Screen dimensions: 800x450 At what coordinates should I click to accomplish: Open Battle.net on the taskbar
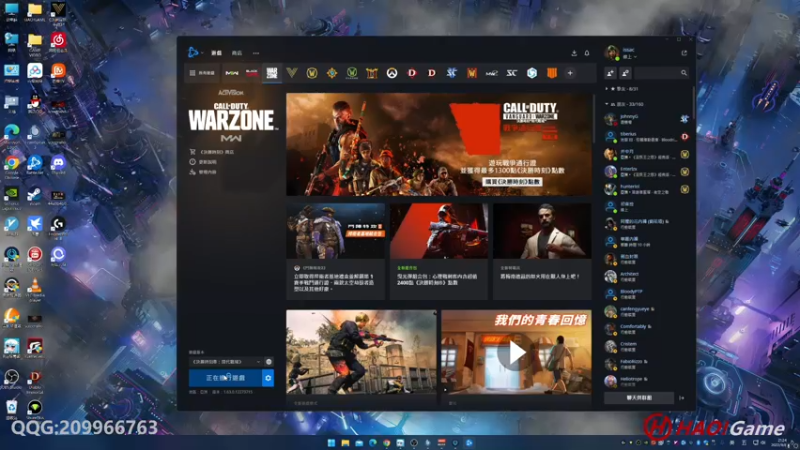469,443
